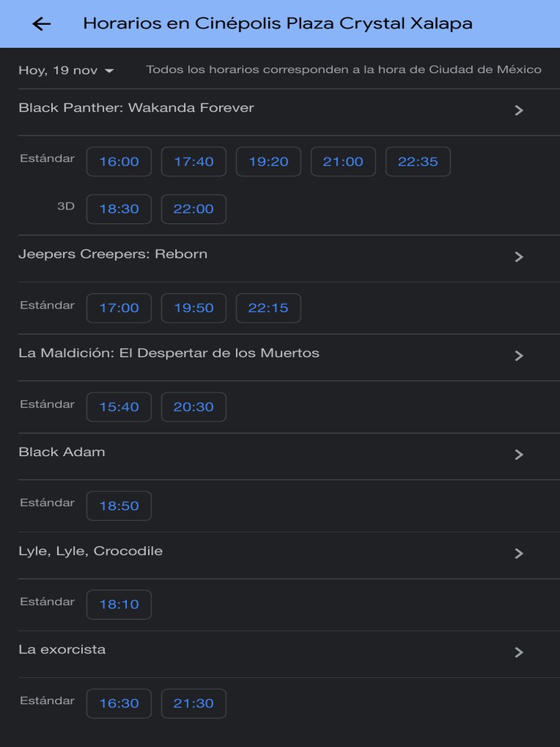Open the Hoy, 19 nov date dropdown
The width and height of the screenshot is (560, 747).
pyautogui.click(x=66, y=71)
